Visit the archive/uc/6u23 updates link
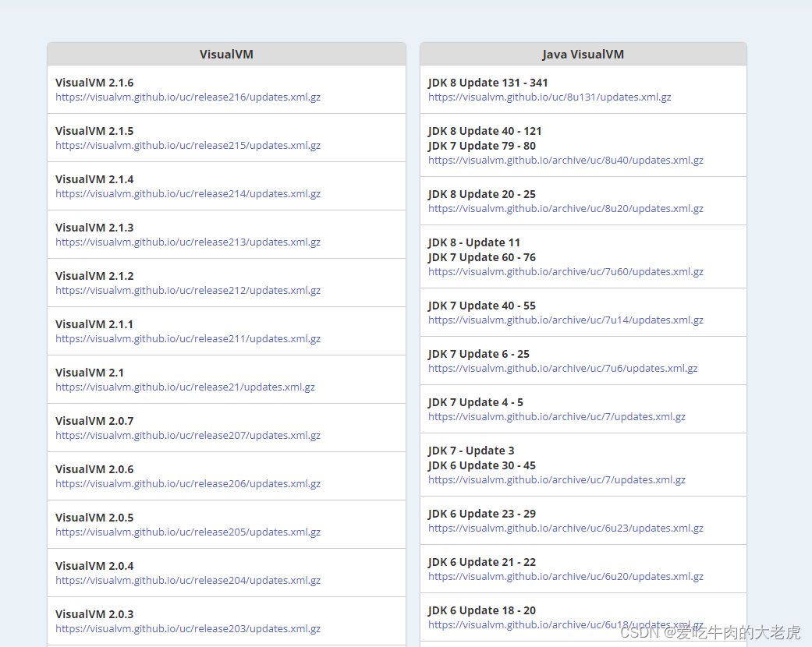Viewport: 812px width, 647px height. coord(566,529)
